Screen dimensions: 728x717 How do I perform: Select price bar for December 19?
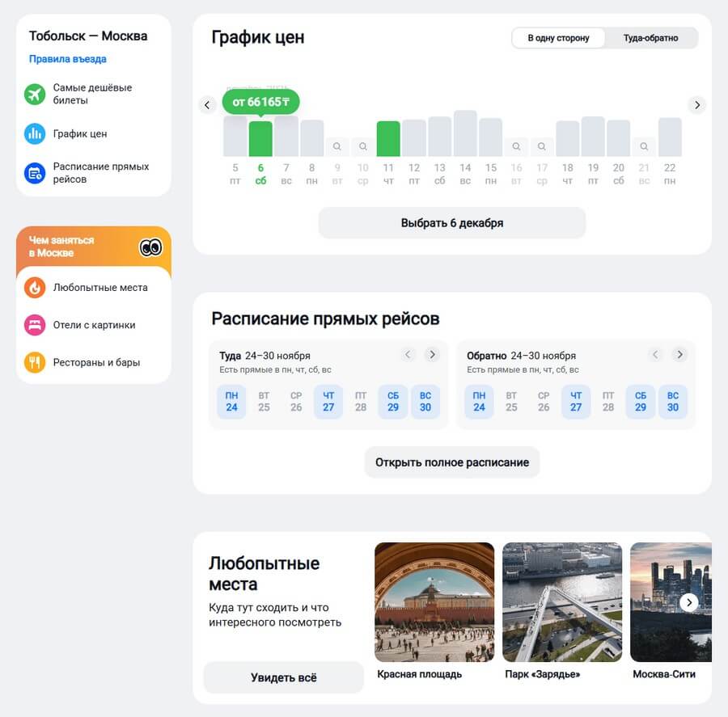593,137
